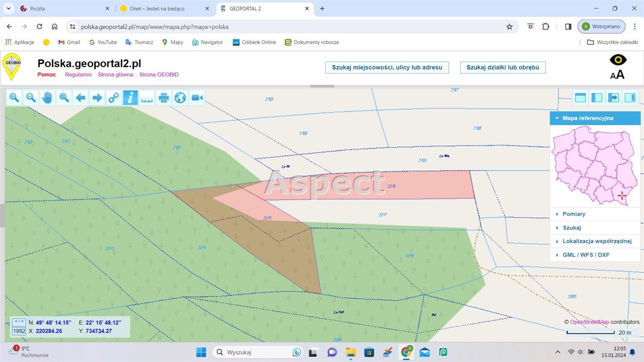644x362 pixels.
Task: Click the link sharing icon
Action: (x=114, y=98)
